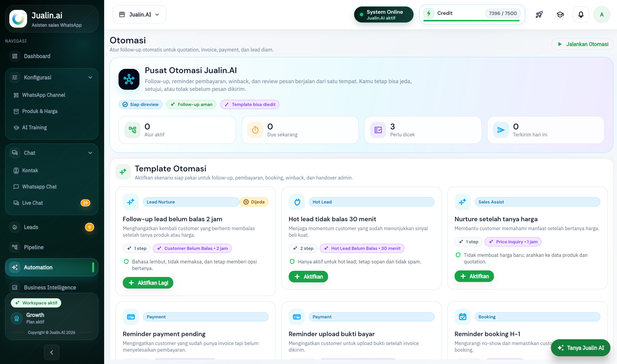
Task: Click Jalankan Otomasi button
Action: 582,44
